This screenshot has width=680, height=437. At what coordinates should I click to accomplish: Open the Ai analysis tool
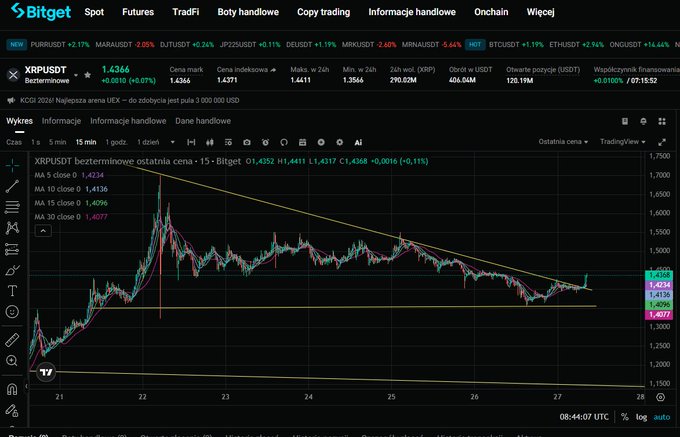tap(358, 142)
